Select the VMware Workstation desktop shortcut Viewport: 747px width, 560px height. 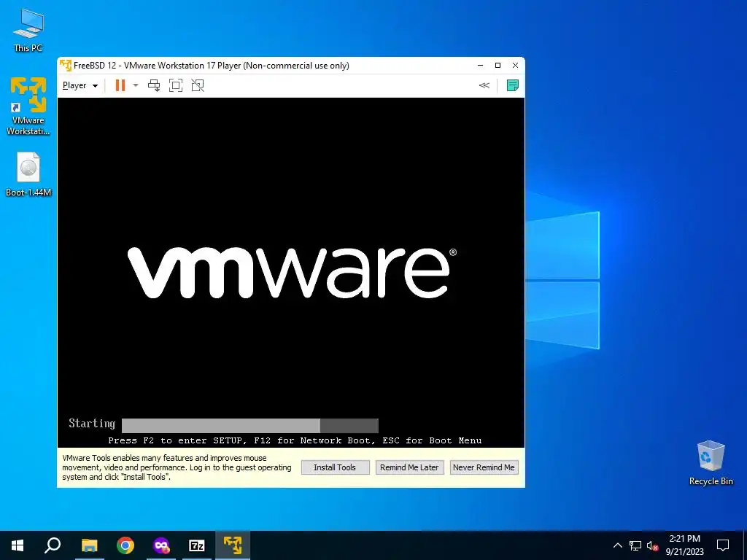click(28, 106)
